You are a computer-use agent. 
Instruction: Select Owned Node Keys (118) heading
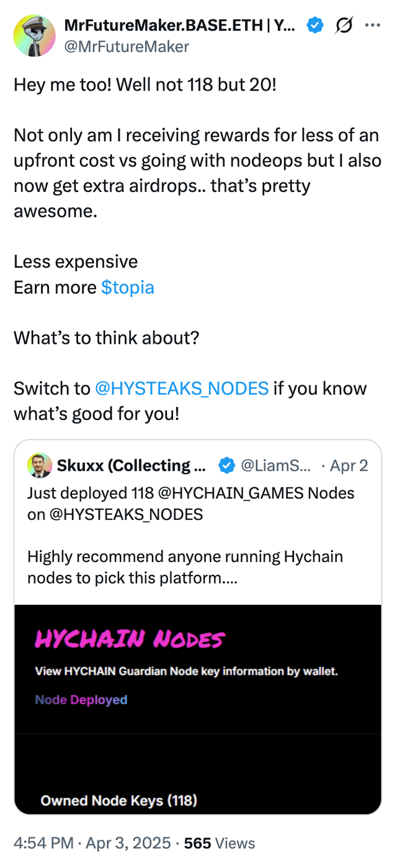pyautogui.click(x=118, y=800)
